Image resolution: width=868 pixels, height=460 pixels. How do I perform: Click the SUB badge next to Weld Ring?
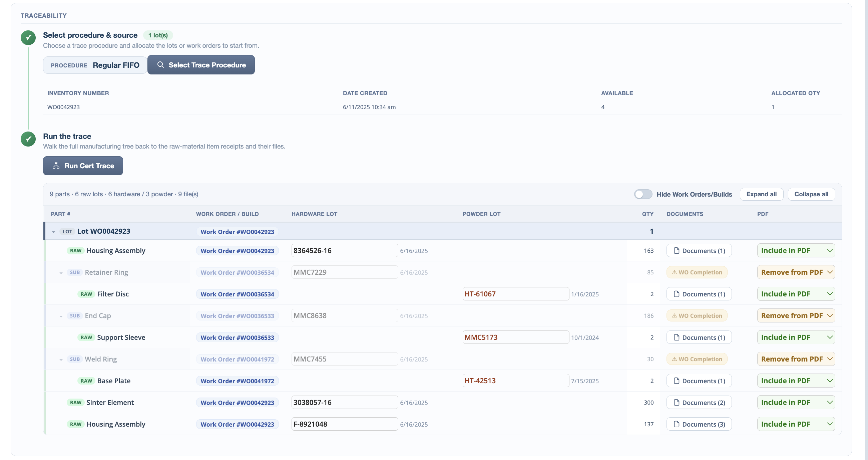pyautogui.click(x=75, y=359)
